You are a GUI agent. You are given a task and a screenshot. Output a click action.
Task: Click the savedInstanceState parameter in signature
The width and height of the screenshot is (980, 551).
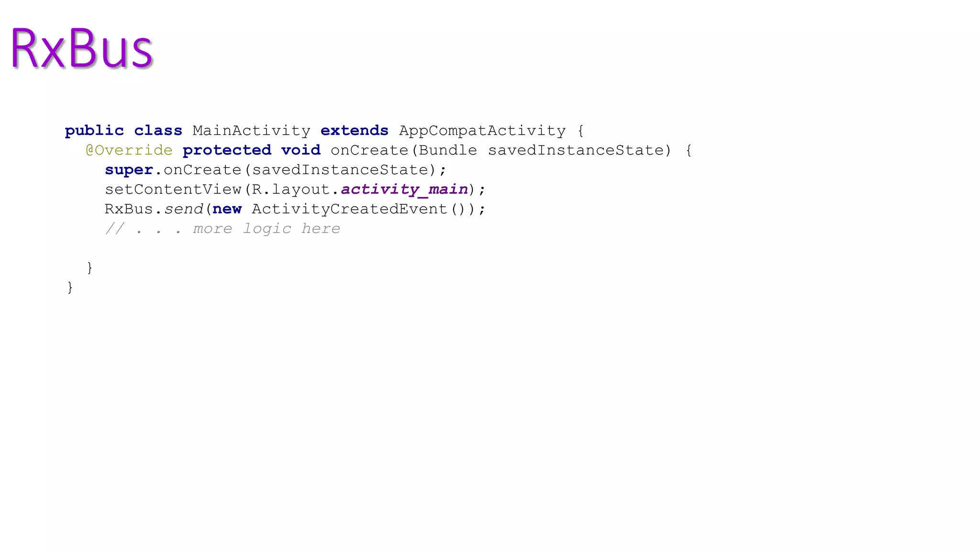click(576, 150)
